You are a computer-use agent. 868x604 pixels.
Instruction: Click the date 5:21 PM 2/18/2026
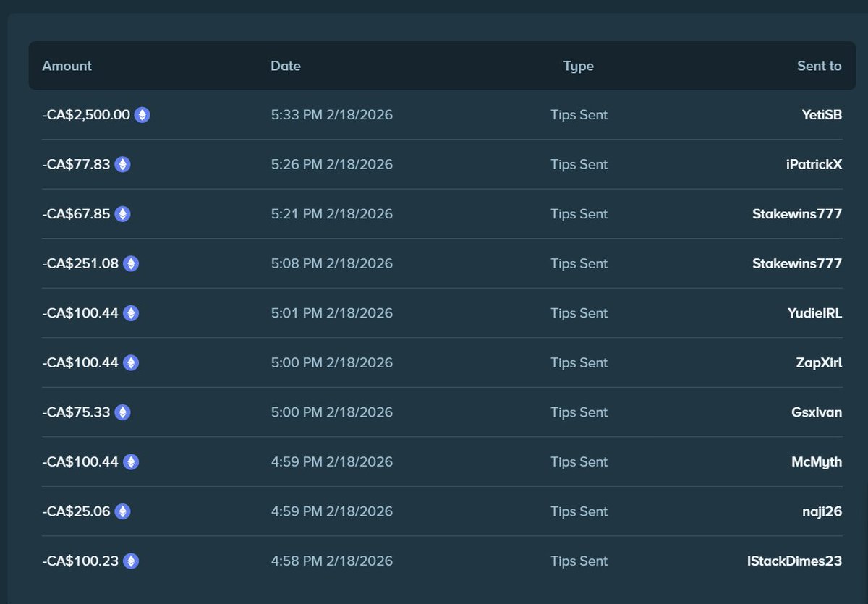point(332,214)
